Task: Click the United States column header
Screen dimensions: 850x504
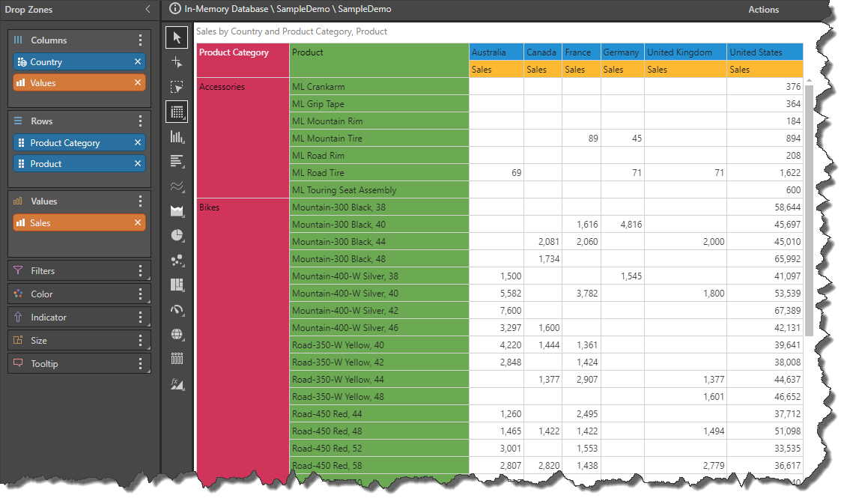Action: tap(764, 52)
